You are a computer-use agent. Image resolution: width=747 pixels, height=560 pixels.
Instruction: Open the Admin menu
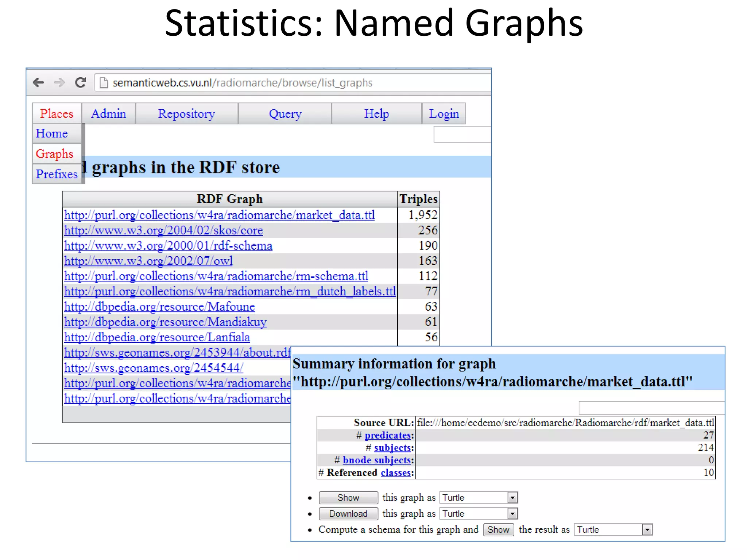tap(108, 113)
